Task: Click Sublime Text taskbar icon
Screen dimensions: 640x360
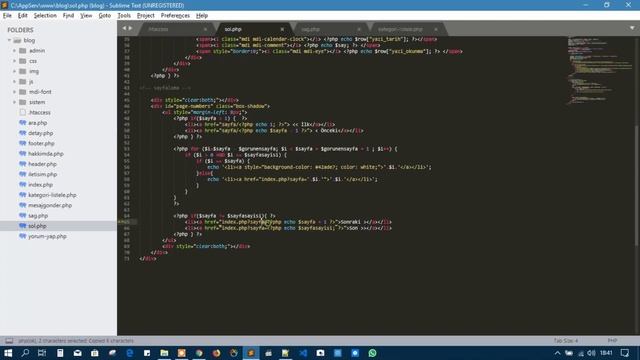Action: click(x=251, y=353)
